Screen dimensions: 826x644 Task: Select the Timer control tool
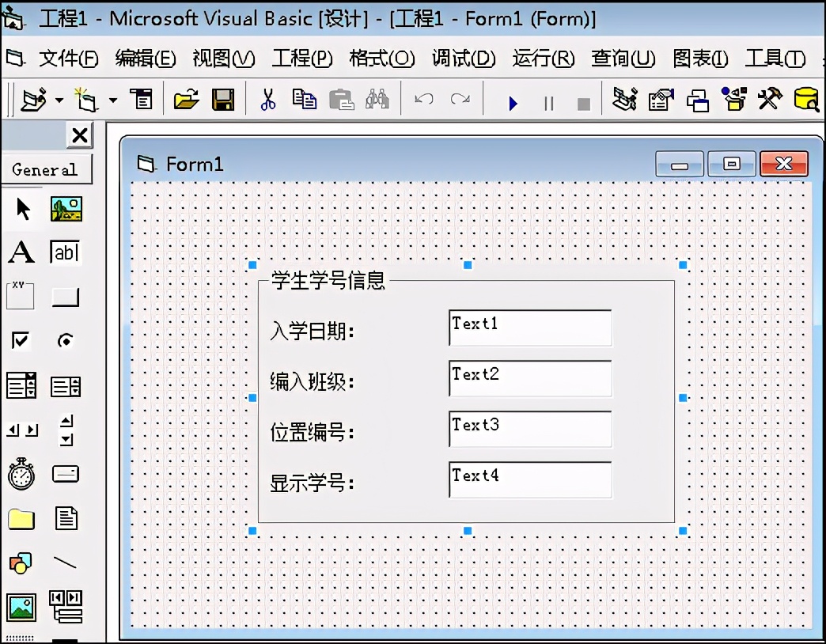(x=21, y=474)
